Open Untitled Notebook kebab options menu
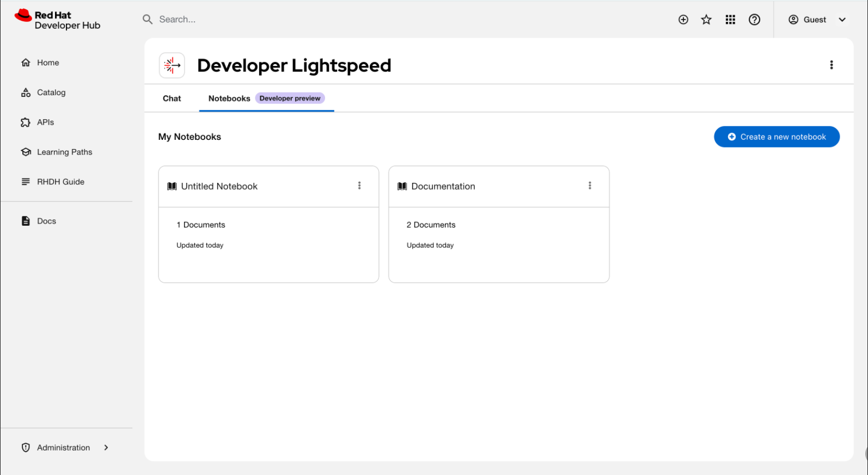Viewport: 868px width, 475px height. click(x=359, y=186)
